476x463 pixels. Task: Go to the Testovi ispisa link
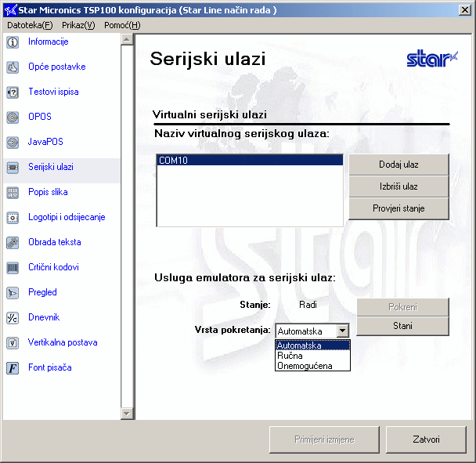53,92
